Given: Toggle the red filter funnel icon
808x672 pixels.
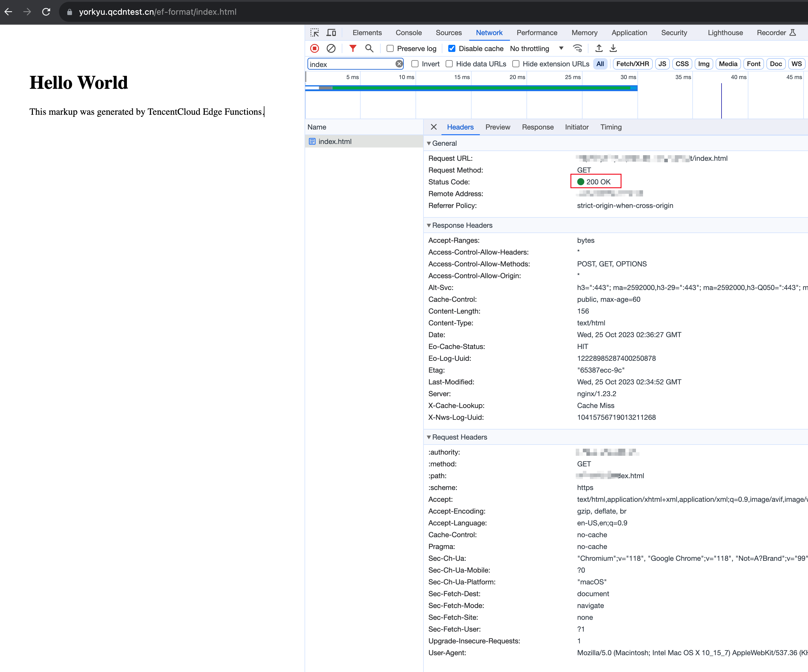Looking at the screenshot, I should point(352,48).
